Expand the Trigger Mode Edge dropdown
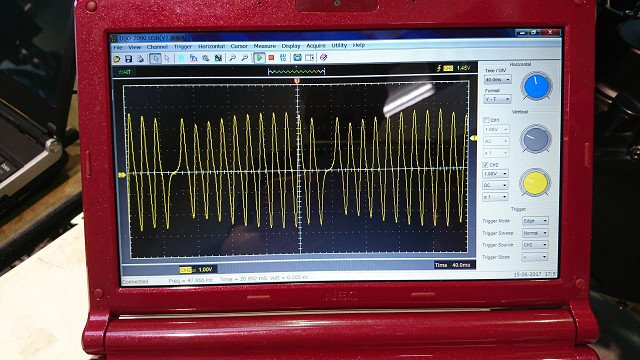 point(535,221)
